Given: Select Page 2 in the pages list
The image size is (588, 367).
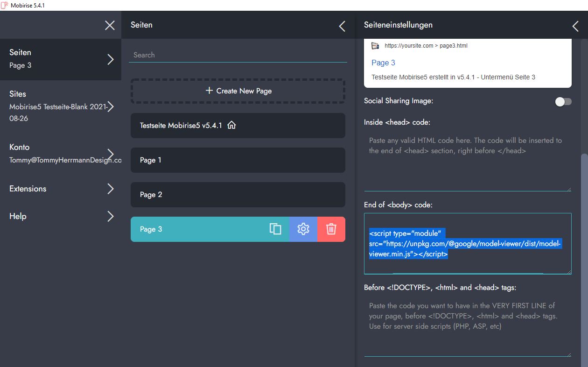Looking at the screenshot, I should pyautogui.click(x=238, y=195).
